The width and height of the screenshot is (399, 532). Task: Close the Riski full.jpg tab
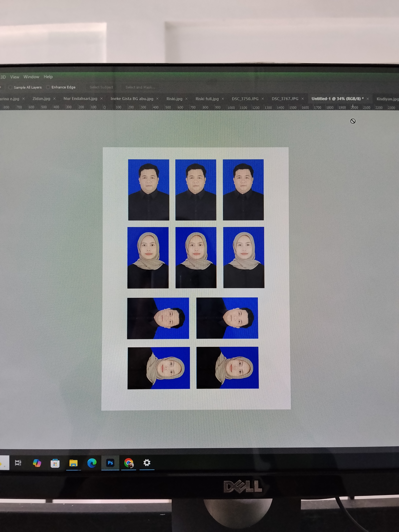pyautogui.click(x=223, y=99)
